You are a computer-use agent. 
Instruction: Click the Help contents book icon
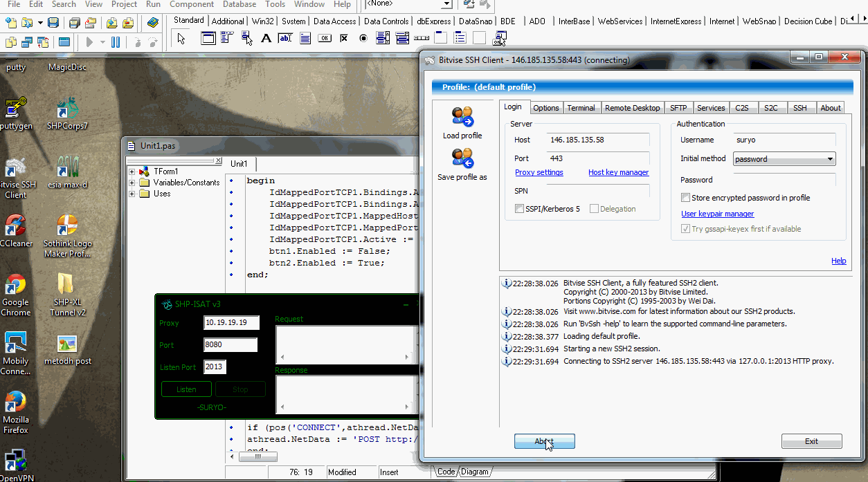(x=153, y=23)
